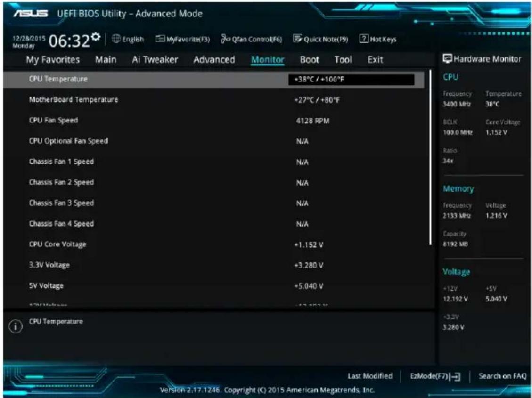The height and width of the screenshot is (398, 532).
Task: Switch to EzMode(F7)
Action: click(x=435, y=376)
